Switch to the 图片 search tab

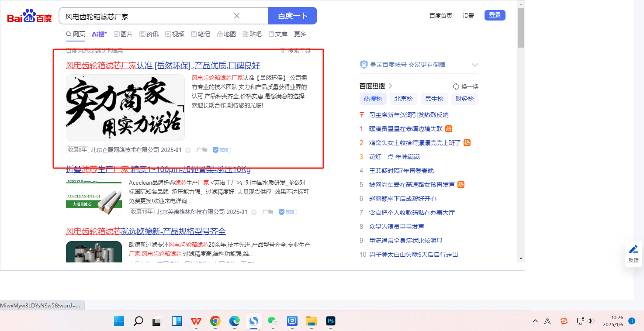[x=123, y=34]
